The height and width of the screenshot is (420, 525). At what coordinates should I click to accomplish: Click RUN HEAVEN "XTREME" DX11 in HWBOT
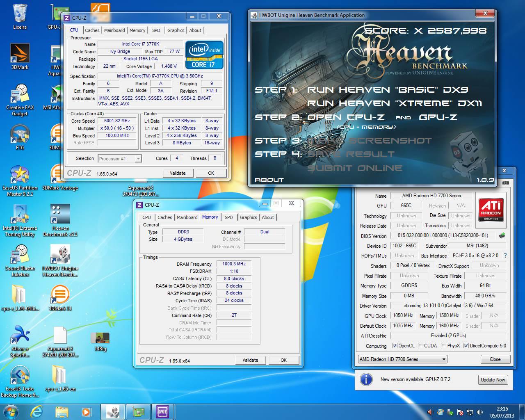pos(395,103)
